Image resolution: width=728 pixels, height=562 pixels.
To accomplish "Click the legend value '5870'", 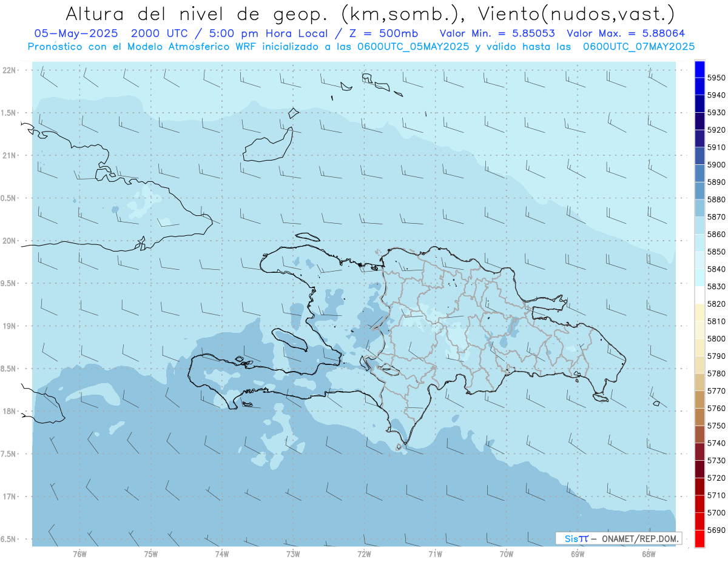I will click(716, 217).
